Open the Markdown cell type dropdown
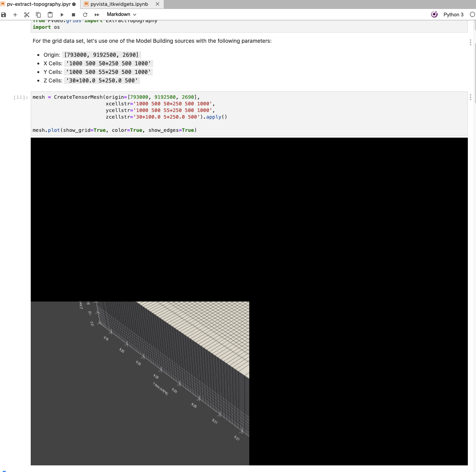The height and width of the screenshot is (472, 476). click(x=121, y=14)
